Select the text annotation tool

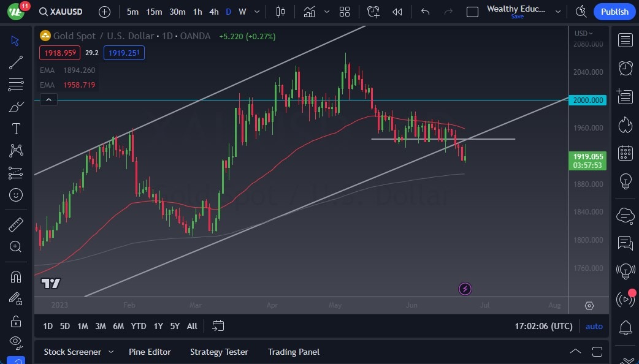[x=15, y=129]
